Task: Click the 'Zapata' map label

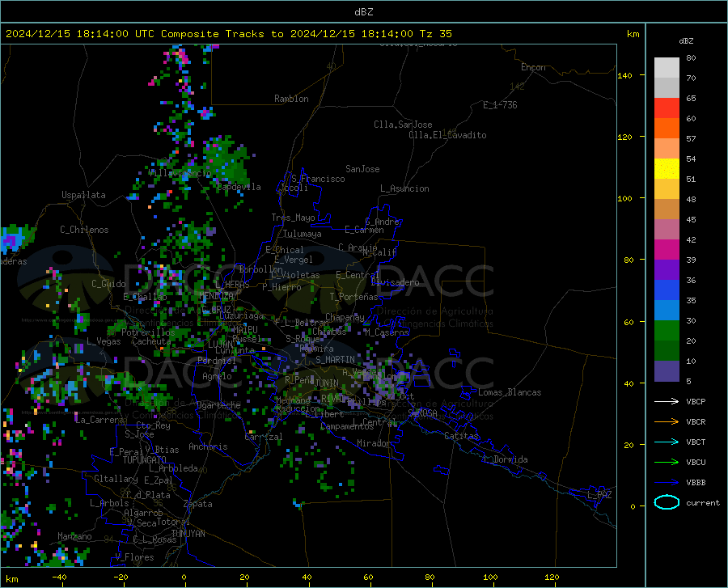Action: [x=198, y=504]
